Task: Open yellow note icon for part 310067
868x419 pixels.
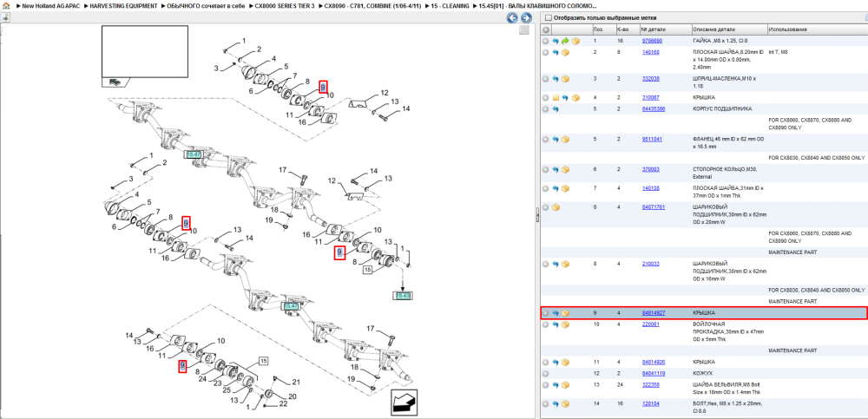Action: pos(556,97)
